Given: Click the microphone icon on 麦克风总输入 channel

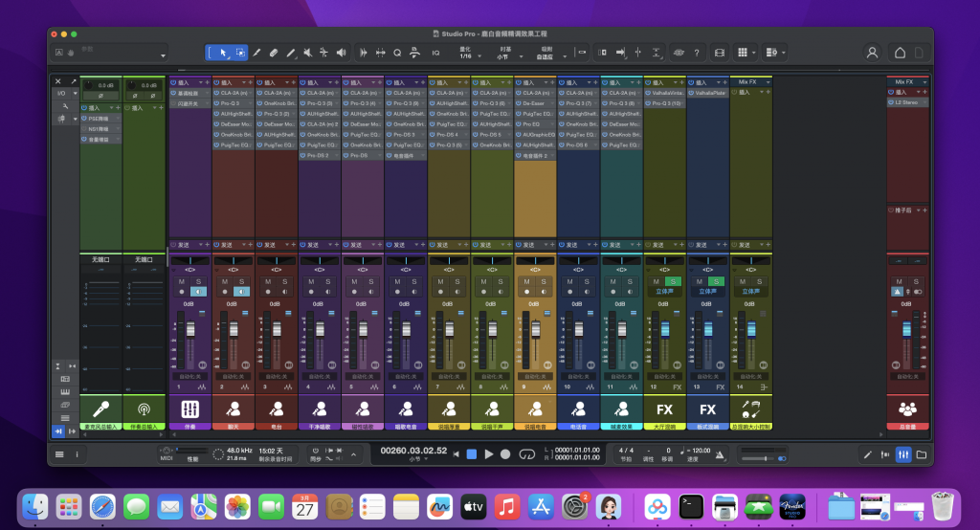Looking at the screenshot, I should (x=100, y=409).
